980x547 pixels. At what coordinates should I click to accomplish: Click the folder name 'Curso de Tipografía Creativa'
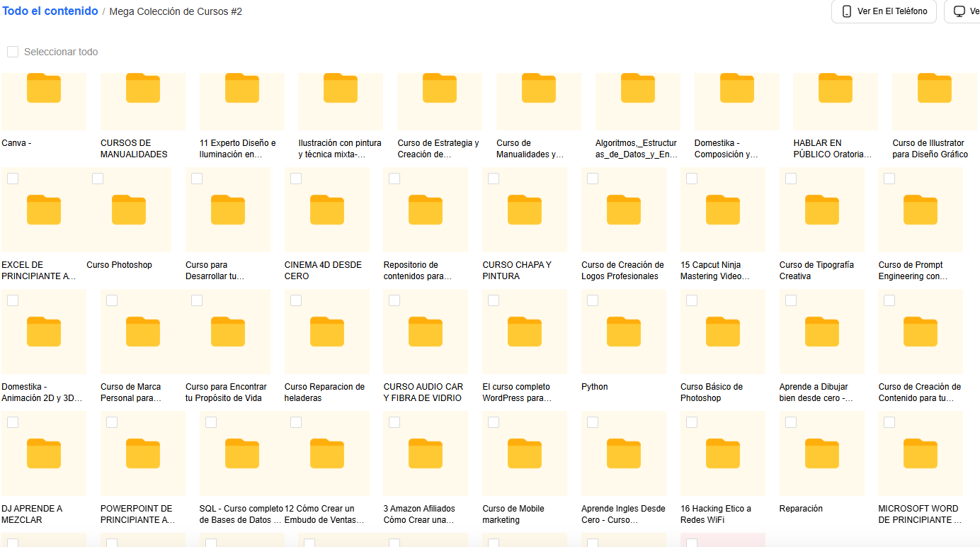pos(816,271)
